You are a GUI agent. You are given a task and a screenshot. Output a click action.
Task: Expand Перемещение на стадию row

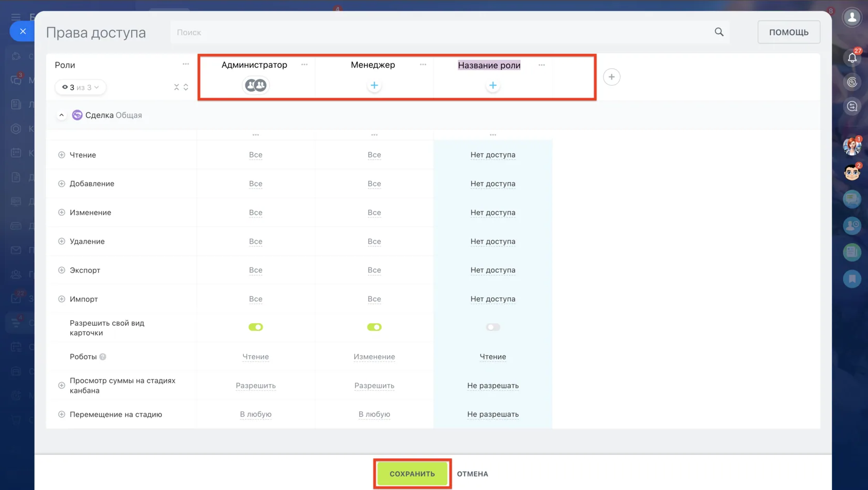click(x=61, y=414)
